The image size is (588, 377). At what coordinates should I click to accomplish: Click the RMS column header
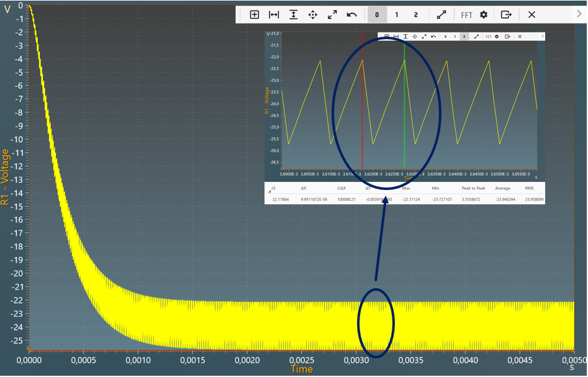coord(530,188)
